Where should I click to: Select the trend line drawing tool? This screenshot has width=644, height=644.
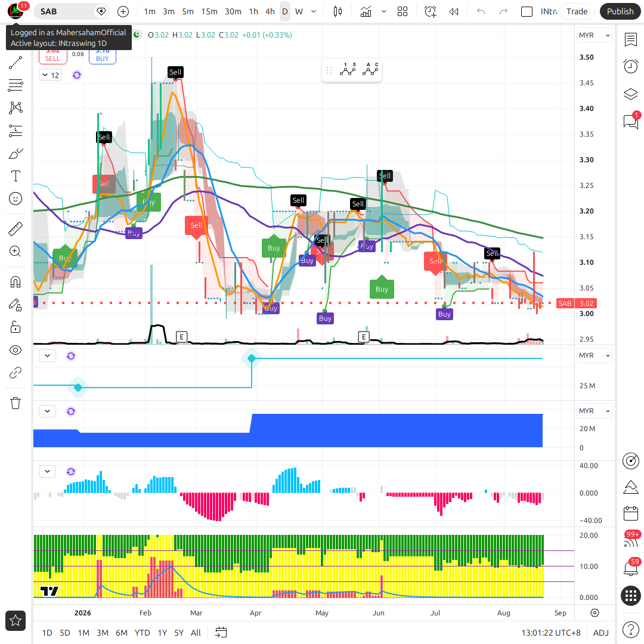click(15, 63)
